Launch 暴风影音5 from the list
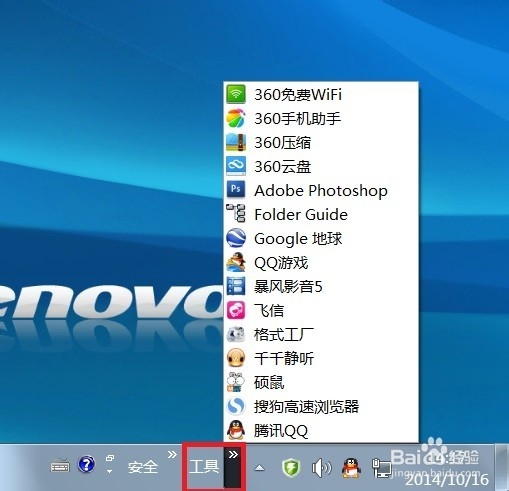Image resolution: width=509 pixels, height=491 pixels. [321, 286]
